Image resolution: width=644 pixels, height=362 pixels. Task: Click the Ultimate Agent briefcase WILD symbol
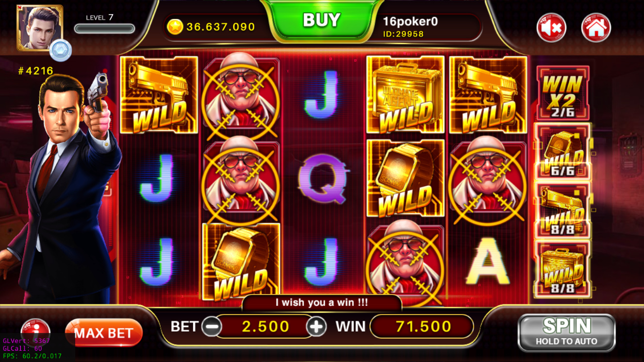pyautogui.click(x=405, y=95)
